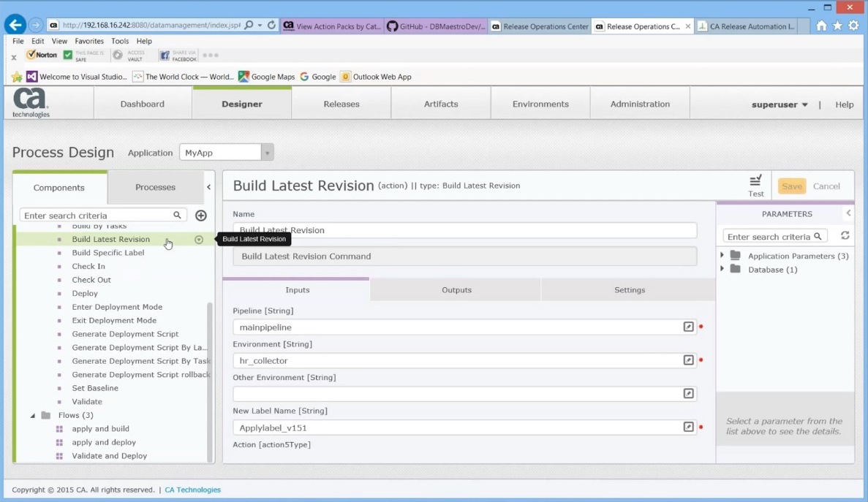Click browser back arrow button
Viewport: 868px width, 502px height.
click(15, 25)
